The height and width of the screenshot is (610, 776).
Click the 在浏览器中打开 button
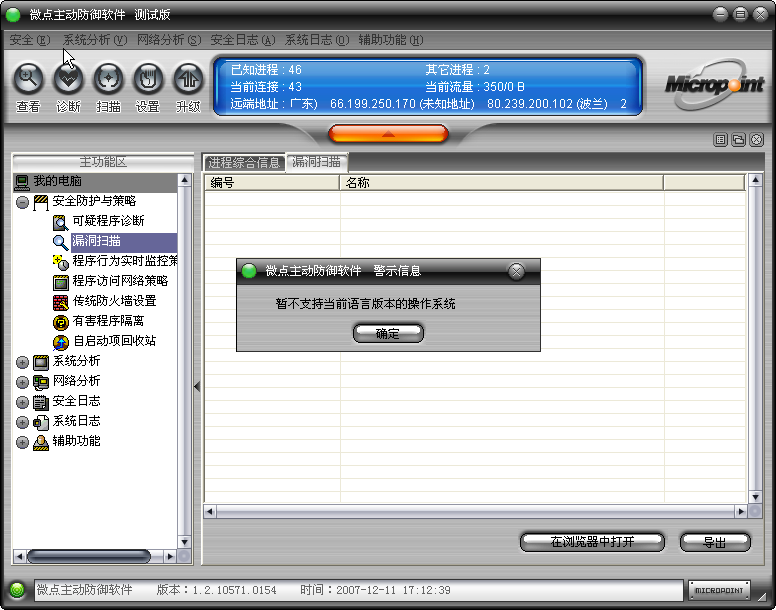click(592, 542)
